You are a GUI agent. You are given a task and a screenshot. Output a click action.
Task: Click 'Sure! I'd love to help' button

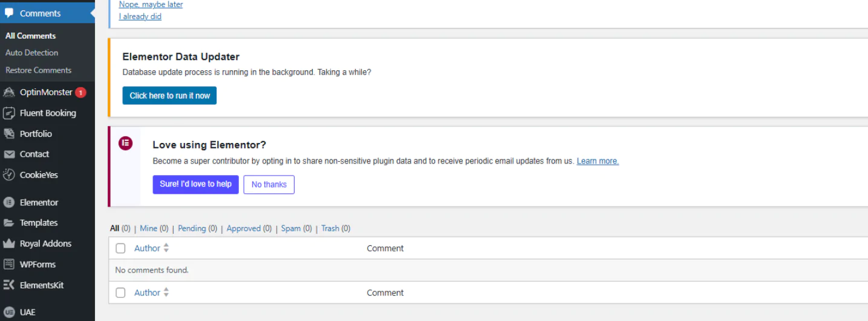click(x=195, y=184)
